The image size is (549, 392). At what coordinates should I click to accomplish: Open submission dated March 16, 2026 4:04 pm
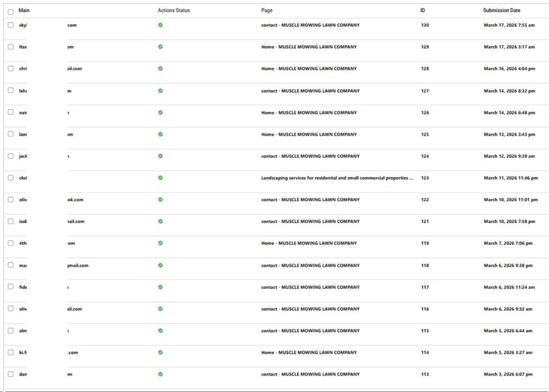pos(509,69)
